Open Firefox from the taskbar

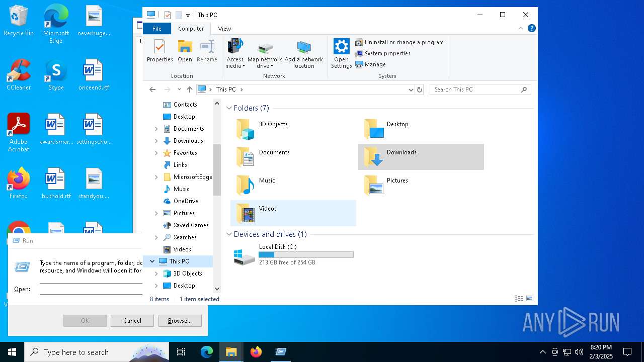tap(256, 352)
